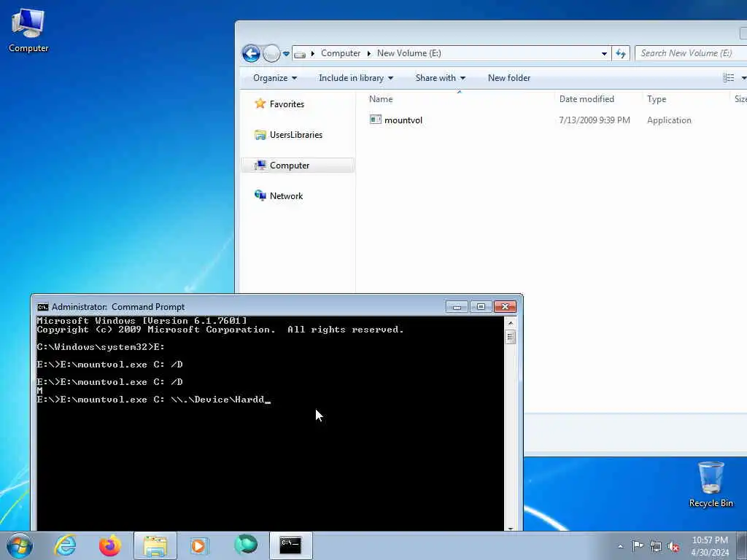Open address bar history dropdown arrow

click(x=604, y=54)
